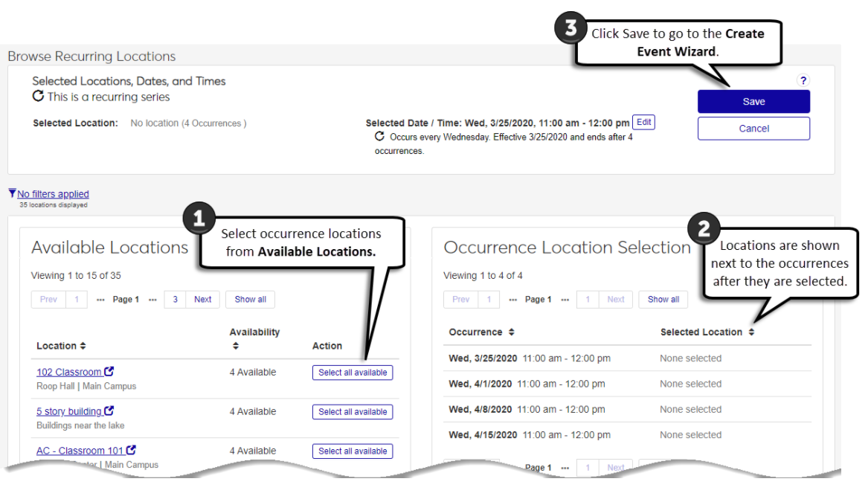Show all locations in Available Locations
Image resolution: width=868 pixels, height=499 pixels.
pyautogui.click(x=250, y=300)
